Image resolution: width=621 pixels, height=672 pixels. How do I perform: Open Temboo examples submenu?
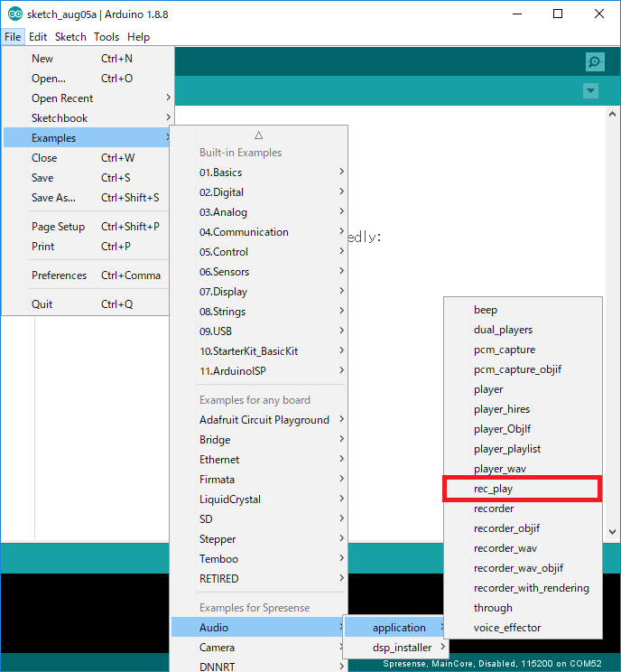259,559
